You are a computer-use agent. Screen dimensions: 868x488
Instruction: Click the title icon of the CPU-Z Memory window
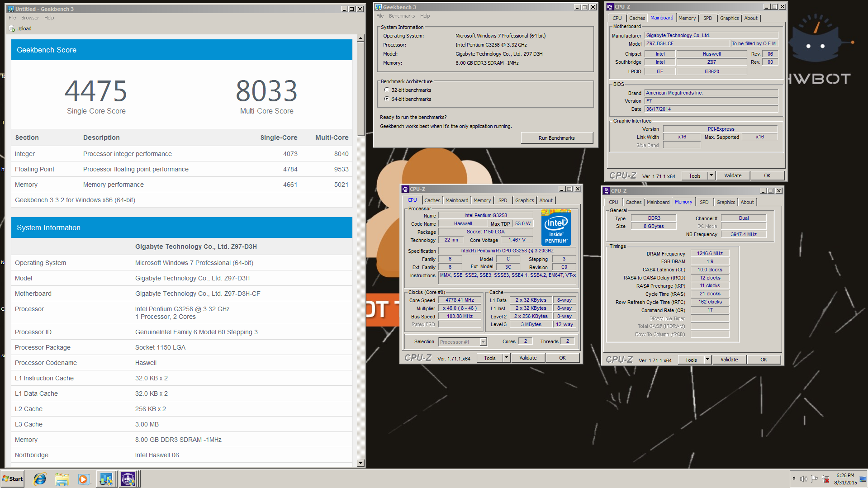tap(607, 191)
